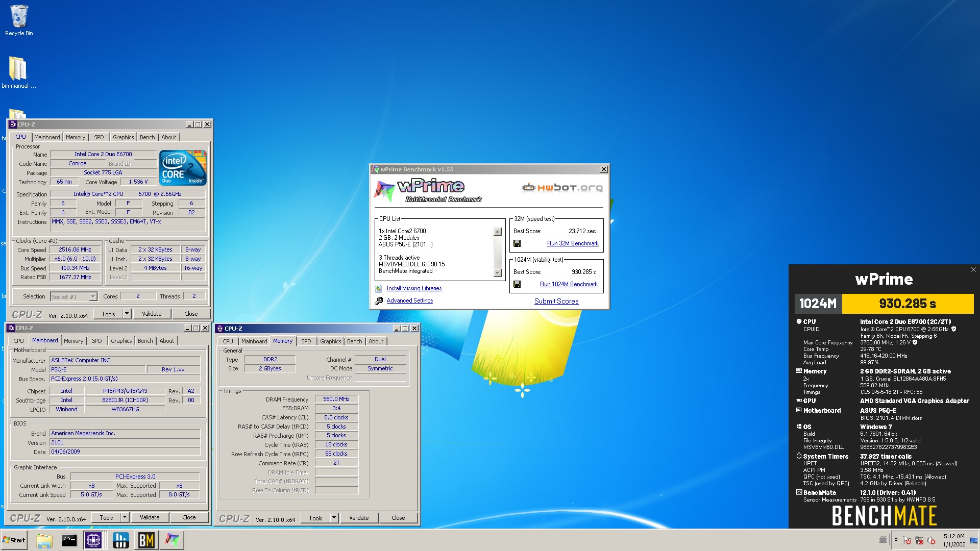Open the BenchMate BM taskbar icon
This screenshot has height=551, width=980.
click(x=146, y=540)
